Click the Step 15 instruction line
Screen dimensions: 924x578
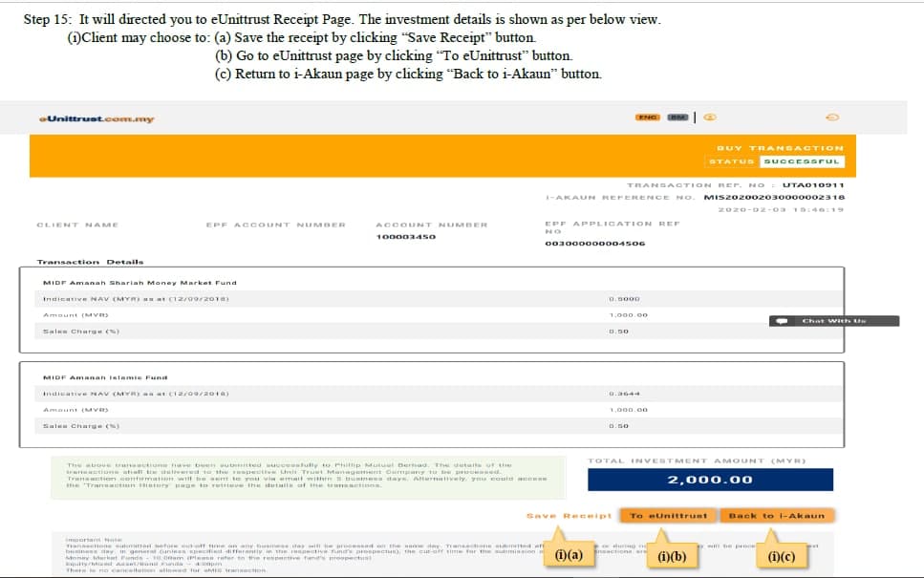coord(342,19)
